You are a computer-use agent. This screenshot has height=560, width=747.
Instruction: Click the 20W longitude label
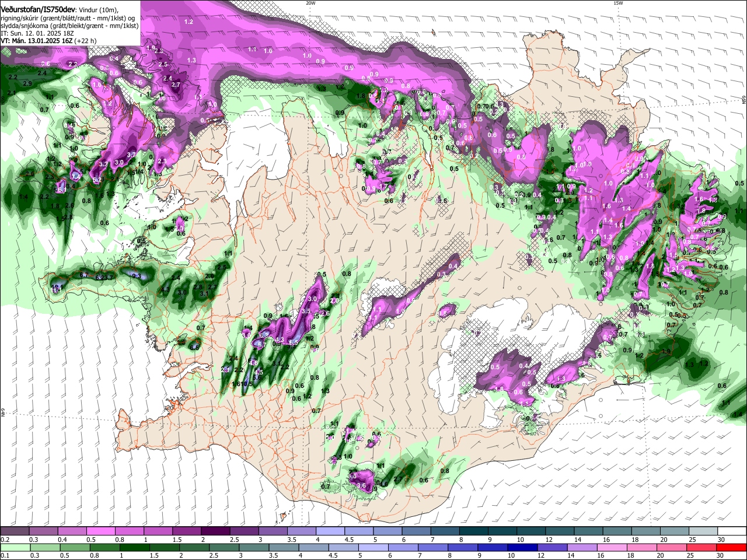pos(310,3)
